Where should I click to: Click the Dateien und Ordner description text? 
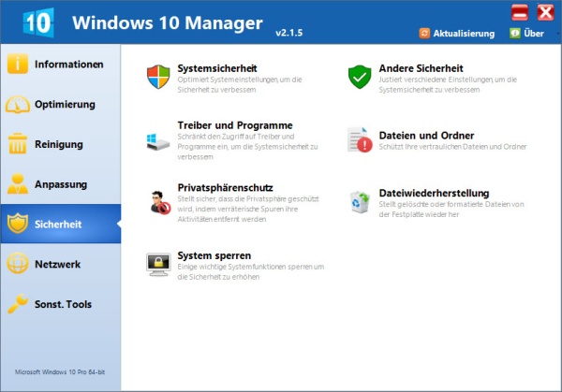(x=452, y=147)
